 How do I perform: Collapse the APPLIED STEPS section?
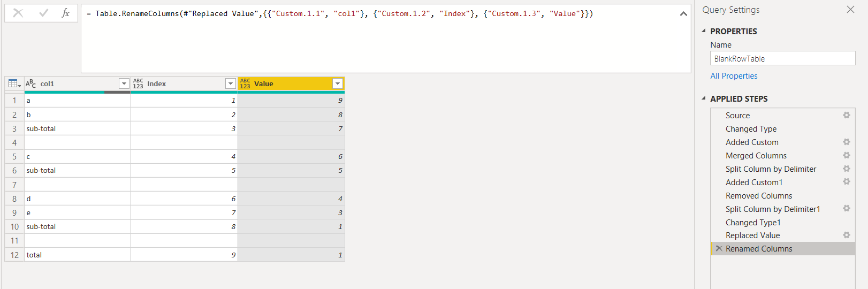tap(704, 98)
